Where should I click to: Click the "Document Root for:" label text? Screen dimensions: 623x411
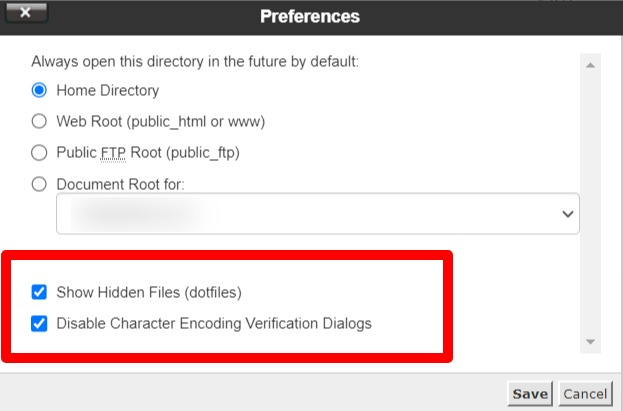(x=121, y=184)
